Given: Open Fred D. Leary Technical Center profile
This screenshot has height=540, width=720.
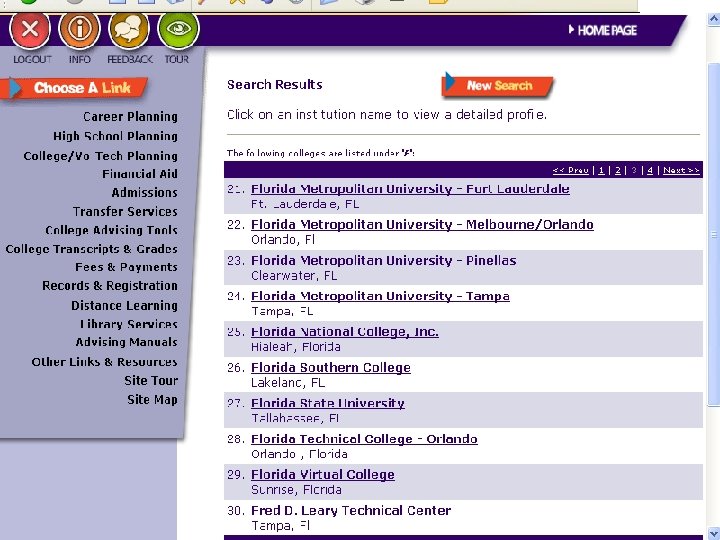Looking at the screenshot, I should click(x=351, y=510).
